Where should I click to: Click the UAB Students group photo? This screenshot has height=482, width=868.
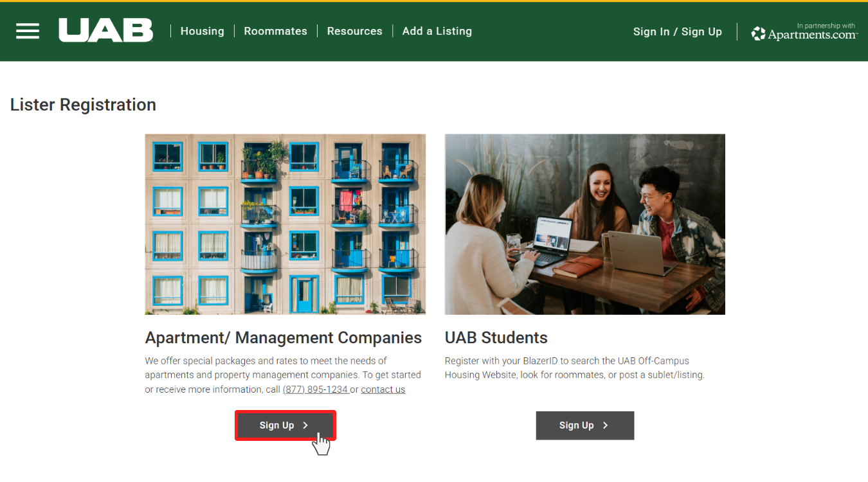click(584, 224)
